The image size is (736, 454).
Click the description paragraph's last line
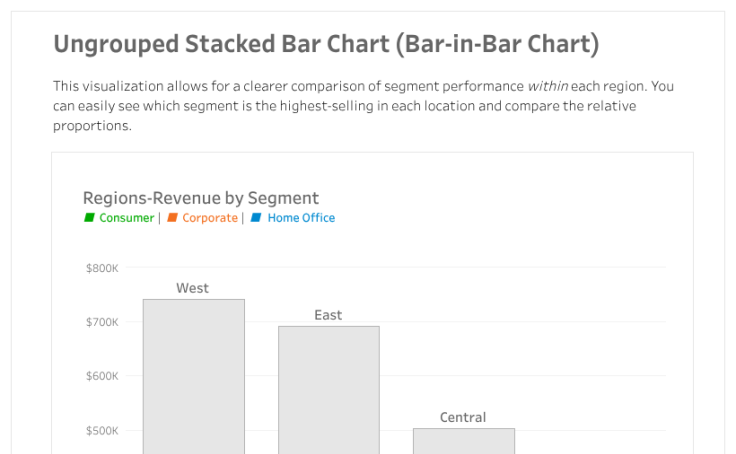pyautogui.click(x=92, y=126)
